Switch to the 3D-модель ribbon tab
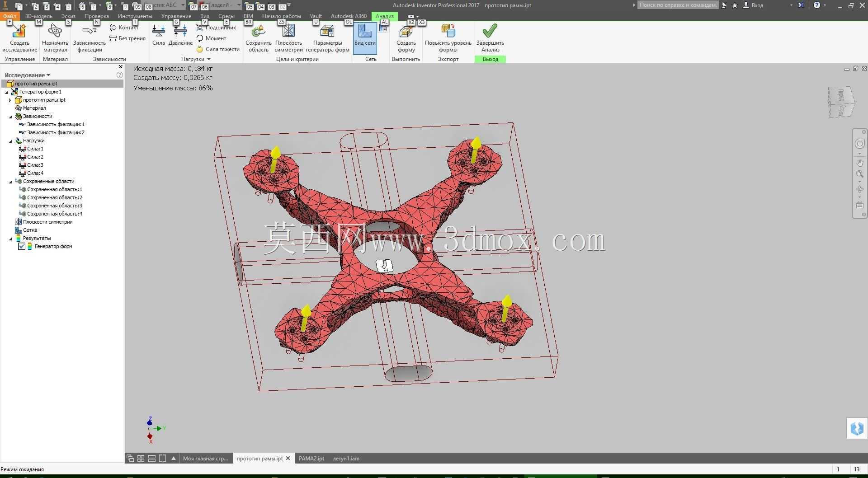Screen dimensions: 868x478 [x=39, y=16]
